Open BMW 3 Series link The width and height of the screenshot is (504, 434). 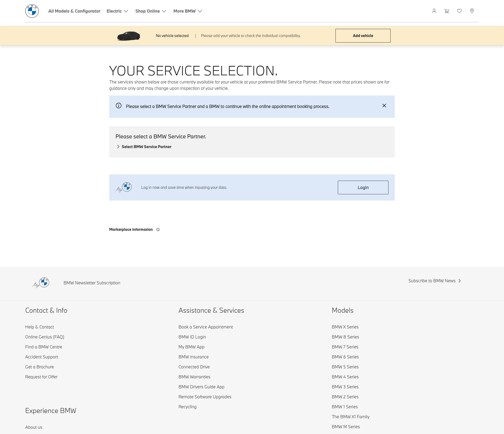click(345, 387)
